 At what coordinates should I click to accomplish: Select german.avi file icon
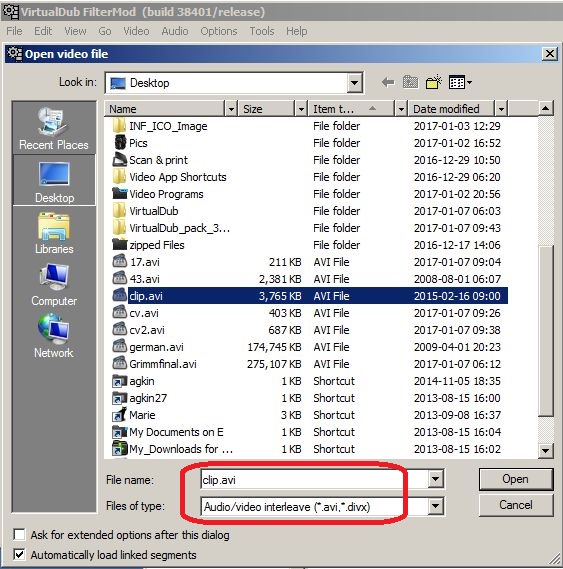[x=119, y=346]
